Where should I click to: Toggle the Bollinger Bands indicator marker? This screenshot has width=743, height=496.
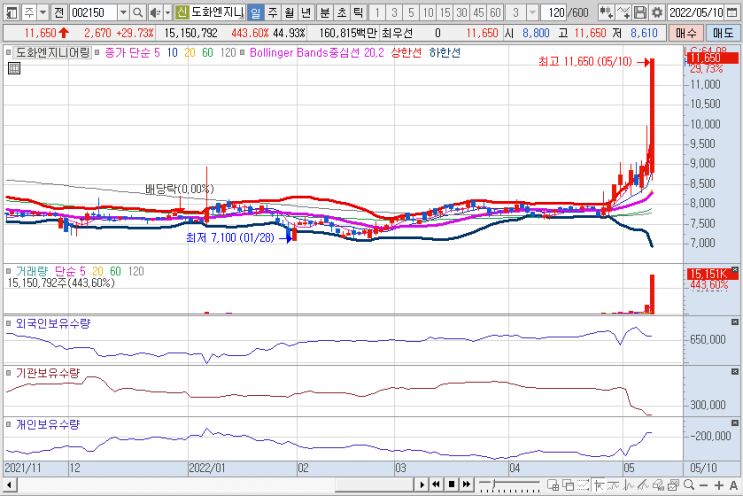242,53
